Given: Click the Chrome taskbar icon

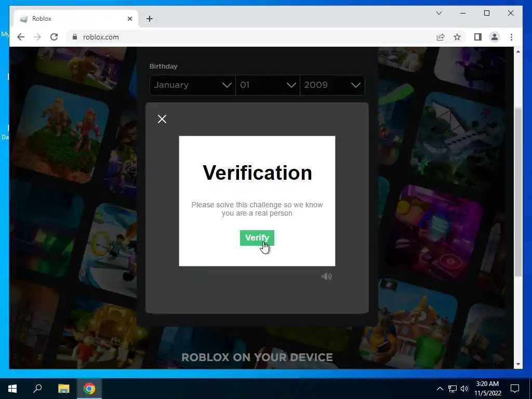Looking at the screenshot, I should (89, 389).
